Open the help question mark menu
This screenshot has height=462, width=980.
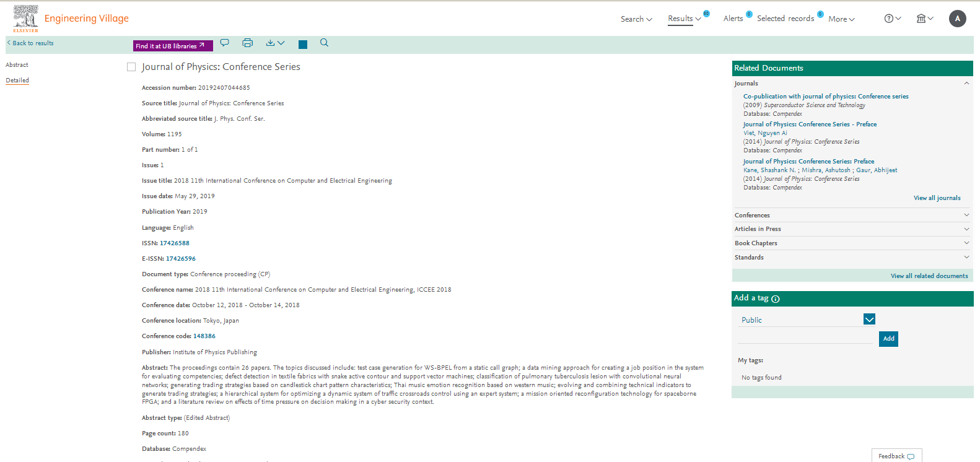tap(893, 19)
